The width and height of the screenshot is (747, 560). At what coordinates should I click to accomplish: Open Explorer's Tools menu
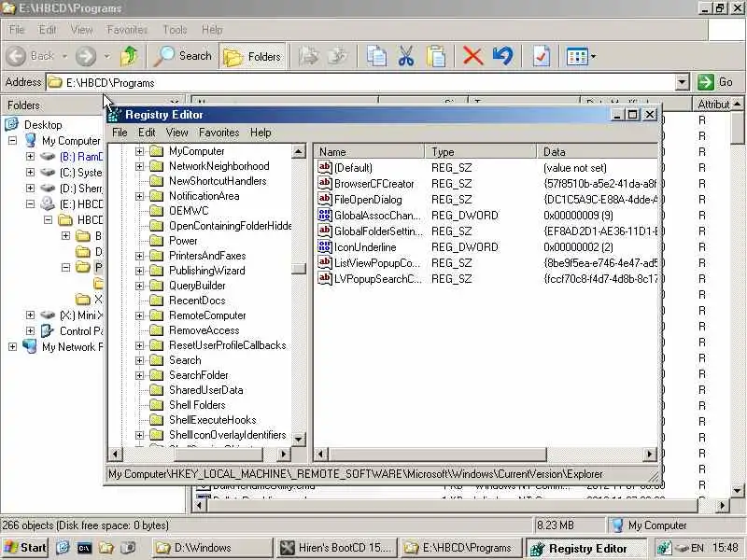click(x=175, y=30)
